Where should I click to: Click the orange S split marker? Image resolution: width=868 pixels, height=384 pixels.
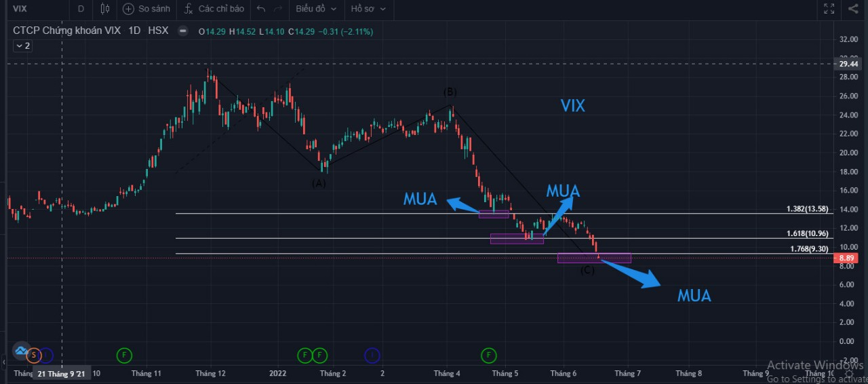[32, 354]
